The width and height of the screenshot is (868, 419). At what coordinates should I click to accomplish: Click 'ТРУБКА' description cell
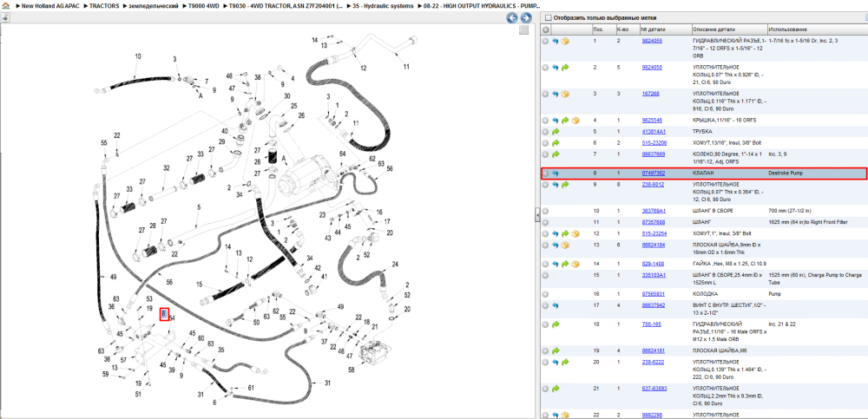pos(702,132)
